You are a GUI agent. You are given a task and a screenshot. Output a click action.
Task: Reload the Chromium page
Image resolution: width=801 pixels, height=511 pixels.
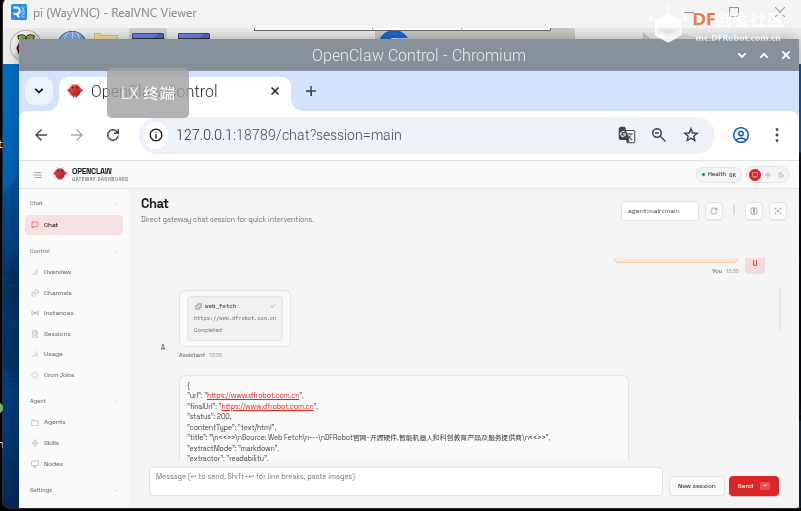113,135
